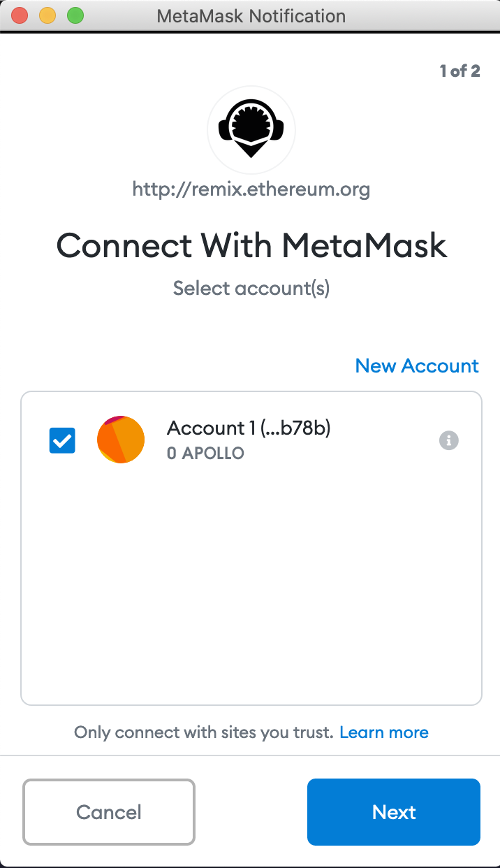Minimize the window with the yellow button
500x868 pixels.
47,15
